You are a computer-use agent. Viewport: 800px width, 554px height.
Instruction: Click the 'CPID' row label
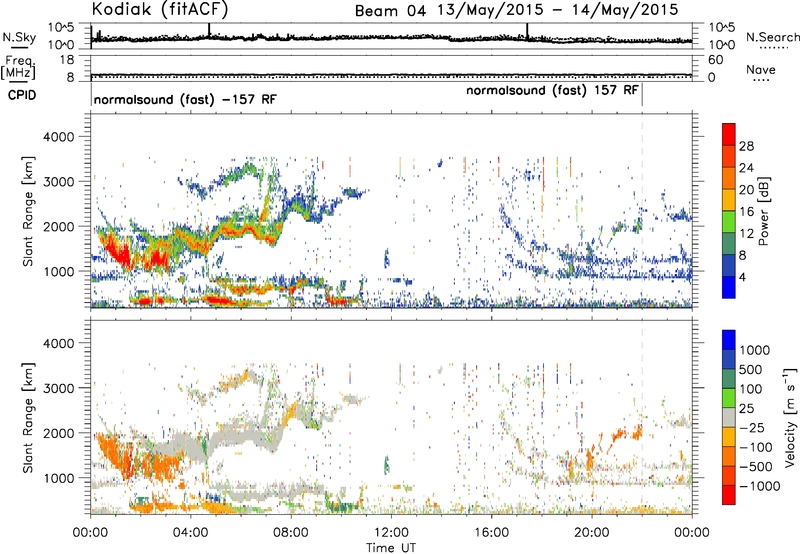22,95
